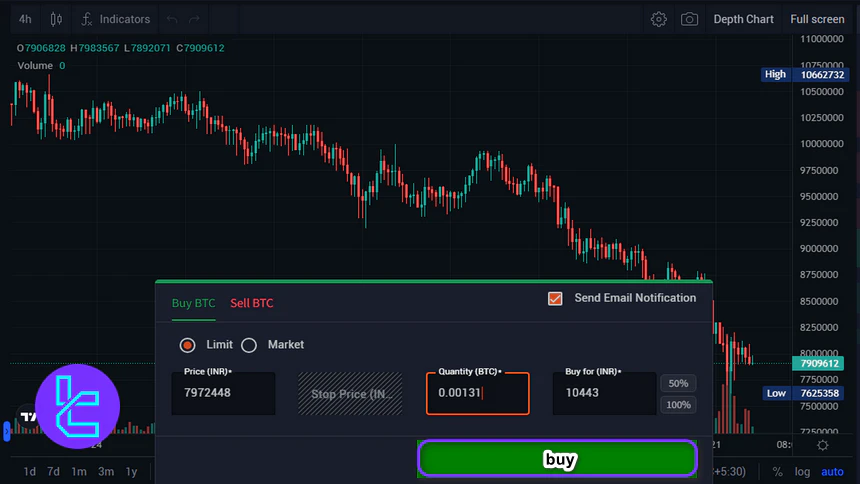
Task: Set chart range to 1m
Action: pos(79,472)
